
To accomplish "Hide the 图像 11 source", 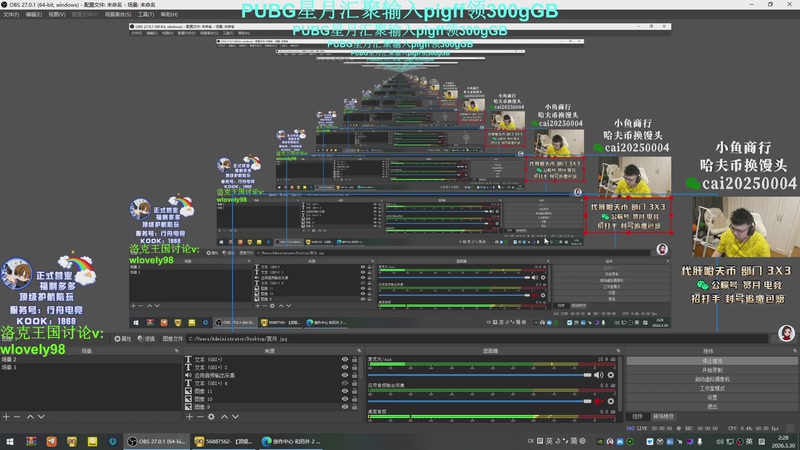I will click(x=345, y=391).
